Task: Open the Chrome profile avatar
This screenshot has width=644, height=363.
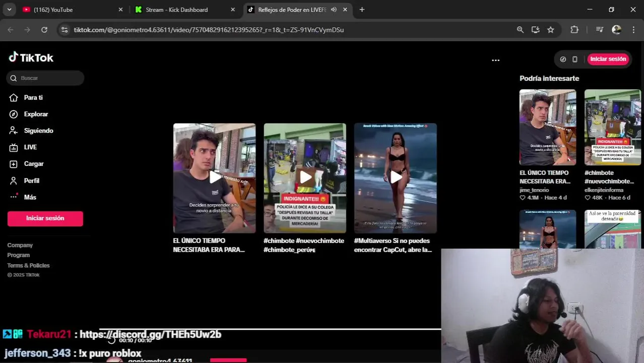Action: click(x=616, y=30)
